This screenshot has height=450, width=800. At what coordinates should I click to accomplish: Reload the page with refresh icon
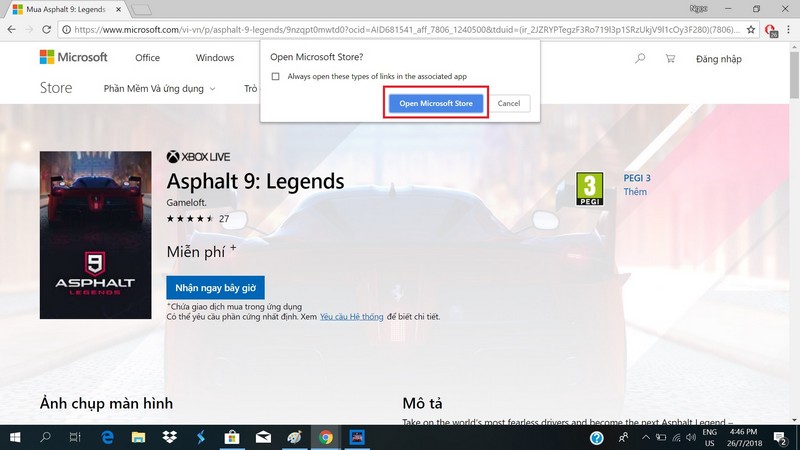pyautogui.click(x=46, y=30)
